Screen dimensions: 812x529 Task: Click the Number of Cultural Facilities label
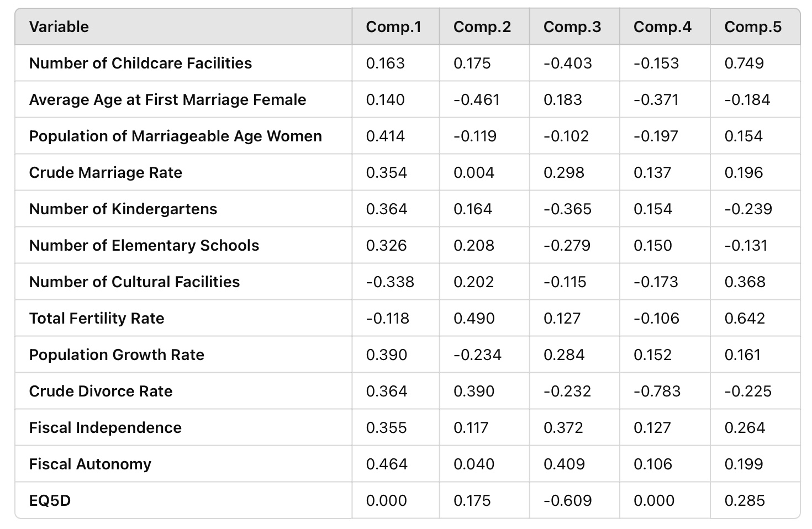[134, 282]
